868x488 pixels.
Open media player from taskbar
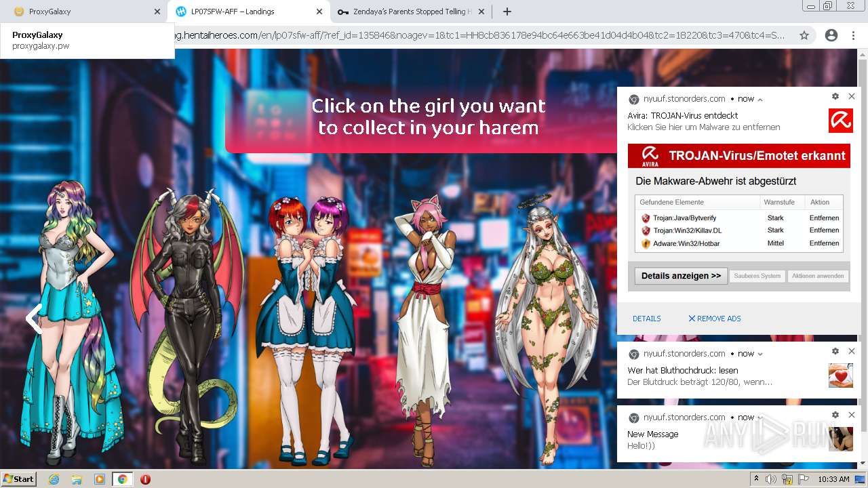pyautogui.click(x=100, y=479)
